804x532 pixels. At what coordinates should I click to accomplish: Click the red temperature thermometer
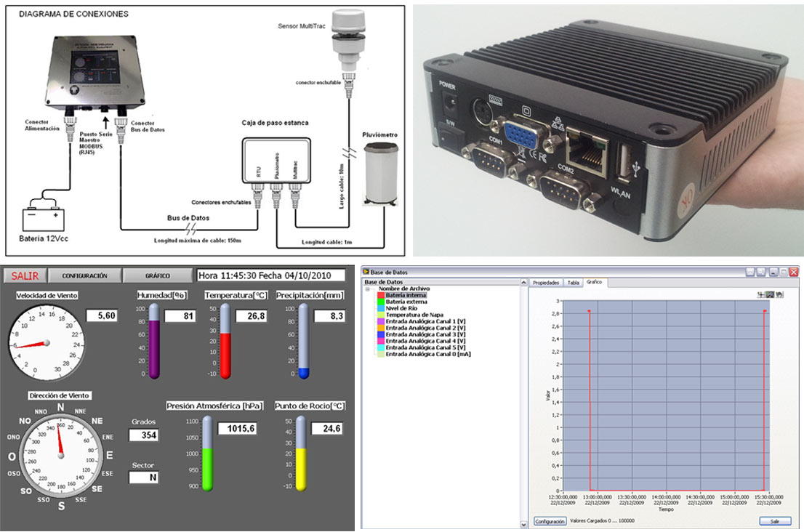click(x=225, y=342)
